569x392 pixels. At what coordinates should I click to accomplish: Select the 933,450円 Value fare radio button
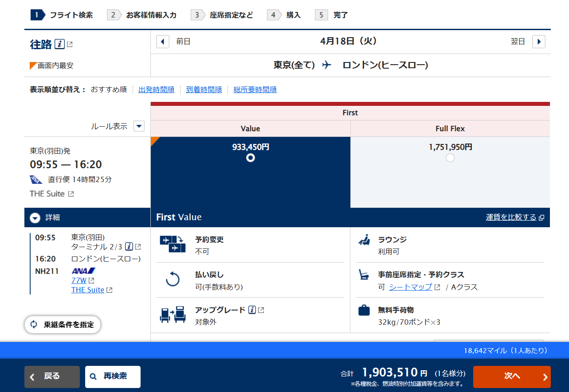tap(251, 158)
